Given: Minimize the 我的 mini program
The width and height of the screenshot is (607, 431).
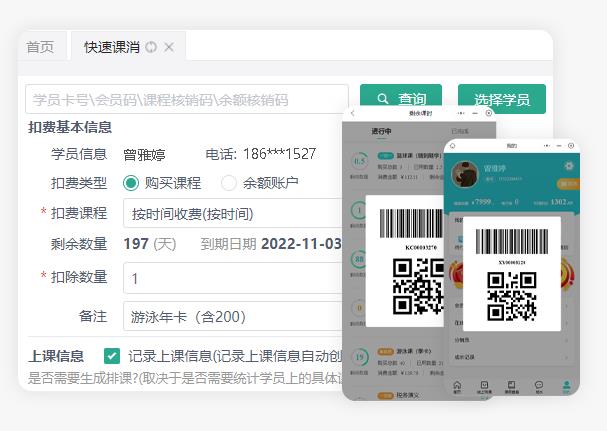Looking at the screenshot, I should pyautogui.click(x=559, y=146).
